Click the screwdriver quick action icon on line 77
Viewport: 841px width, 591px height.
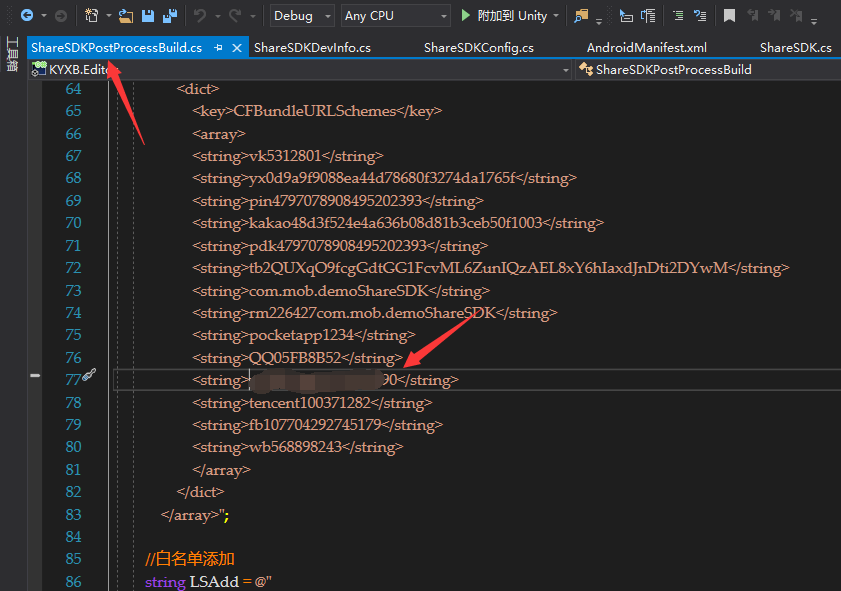pyautogui.click(x=88, y=375)
